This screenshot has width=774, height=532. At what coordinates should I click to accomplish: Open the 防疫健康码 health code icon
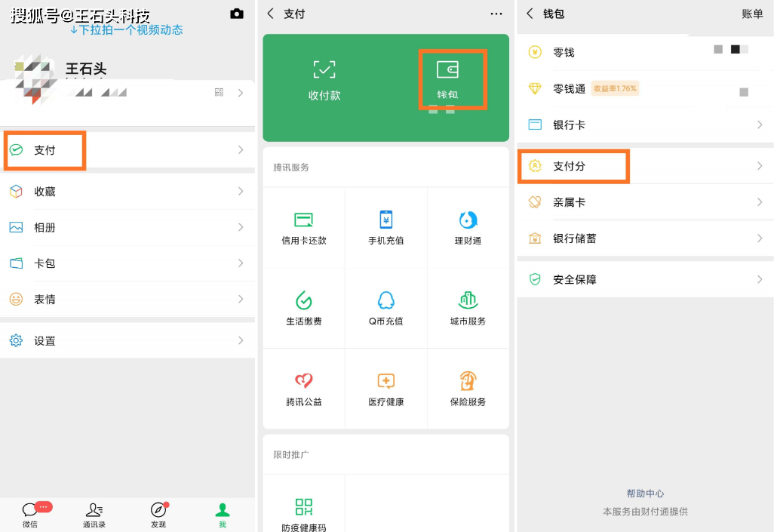click(303, 506)
